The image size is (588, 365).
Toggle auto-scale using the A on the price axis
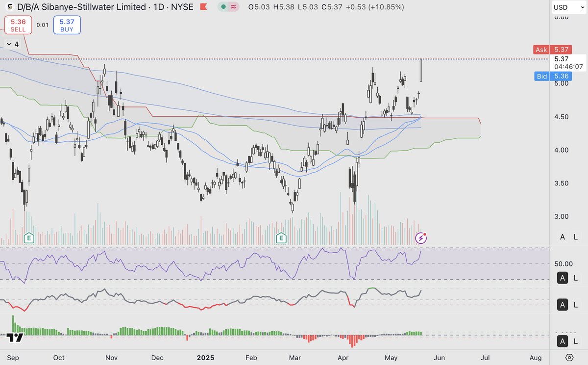pos(562,237)
